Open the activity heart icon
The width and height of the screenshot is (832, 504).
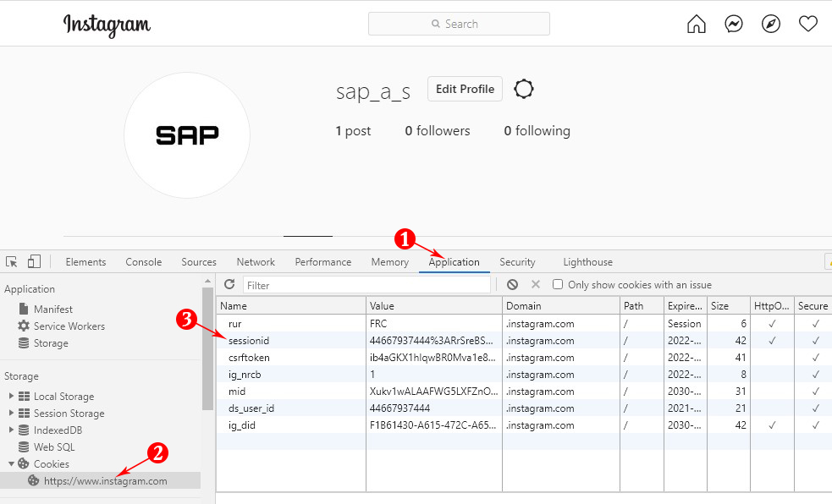pos(808,24)
